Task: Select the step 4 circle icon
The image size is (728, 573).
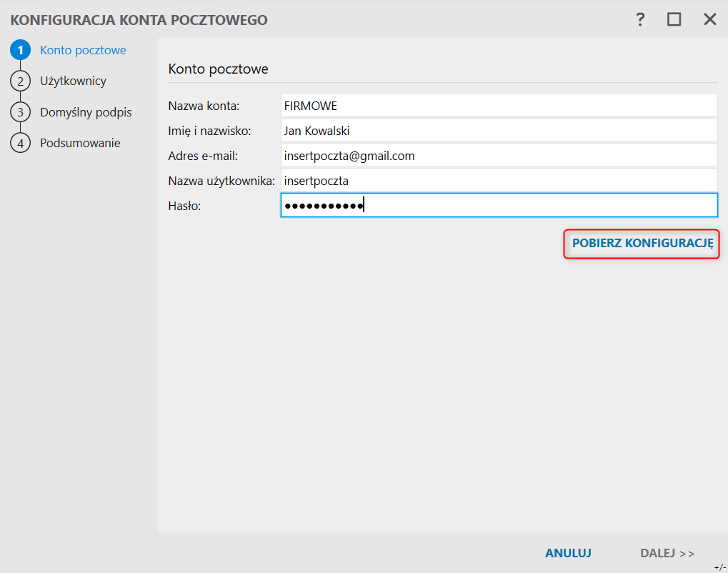Action: click(20, 143)
